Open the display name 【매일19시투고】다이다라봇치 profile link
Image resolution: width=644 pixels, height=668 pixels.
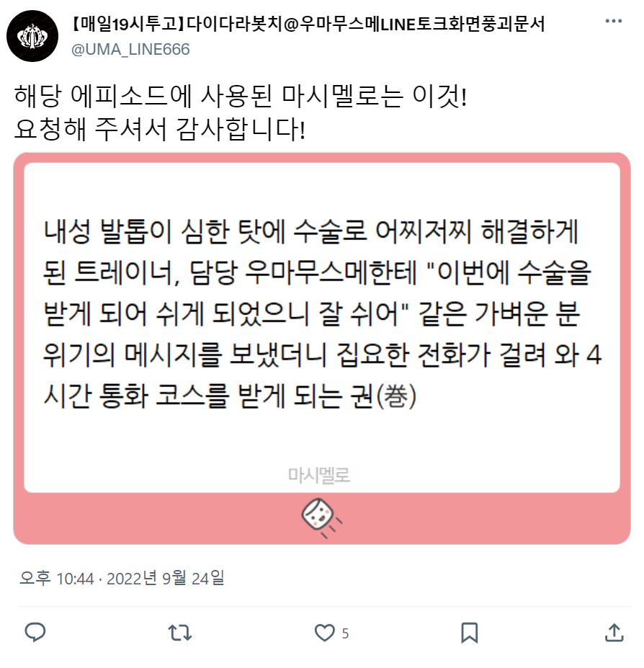click(307, 24)
